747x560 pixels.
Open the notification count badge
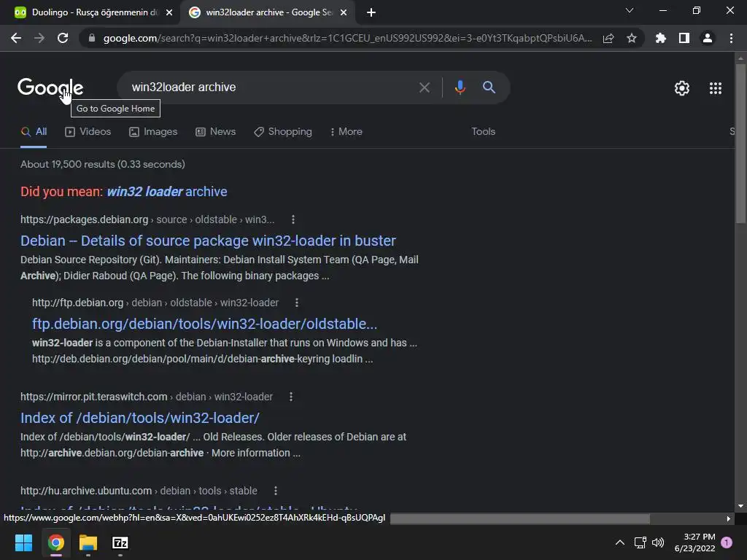(727, 542)
